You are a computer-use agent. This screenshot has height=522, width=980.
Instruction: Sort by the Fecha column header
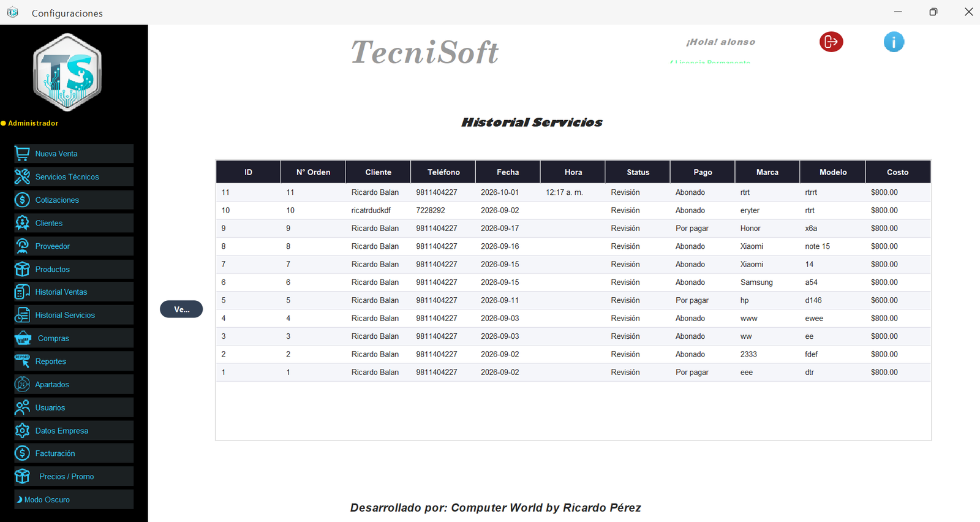(508, 172)
